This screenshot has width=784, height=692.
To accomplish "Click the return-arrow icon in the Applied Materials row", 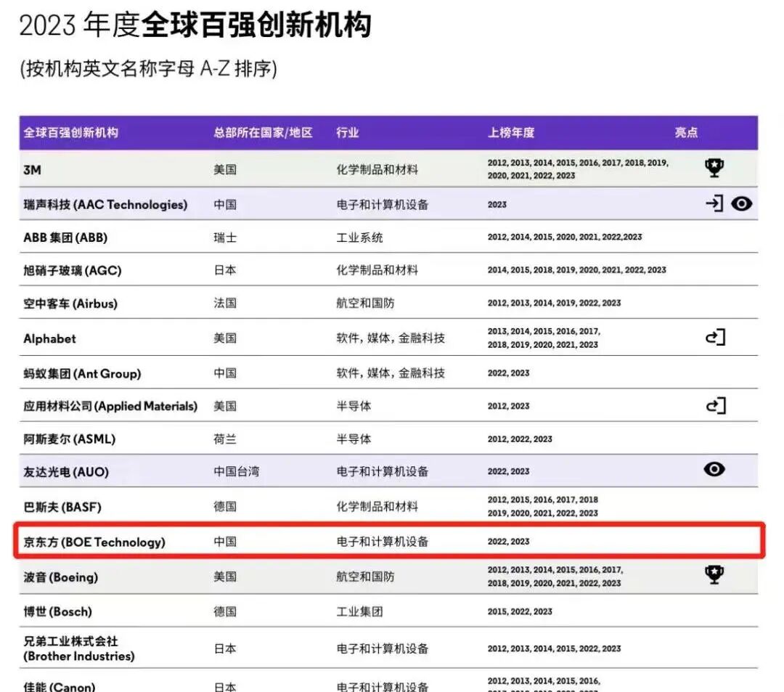I will tap(716, 405).
